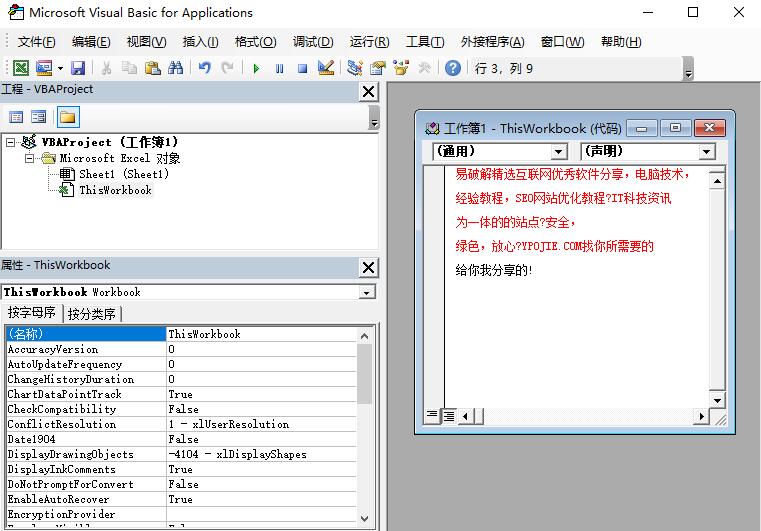761x531 pixels.
Task: Switch to alphabetical 按字母序 tab
Action: click(x=32, y=313)
